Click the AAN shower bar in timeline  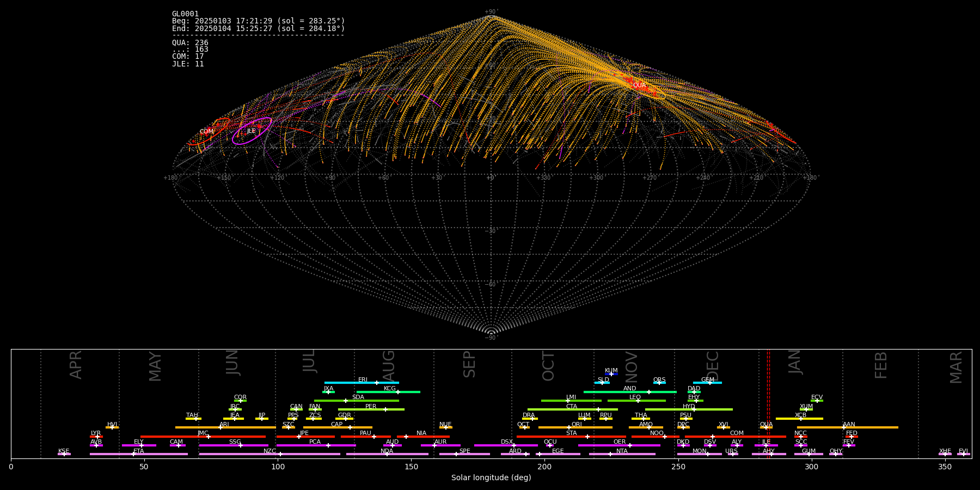(x=848, y=427)
